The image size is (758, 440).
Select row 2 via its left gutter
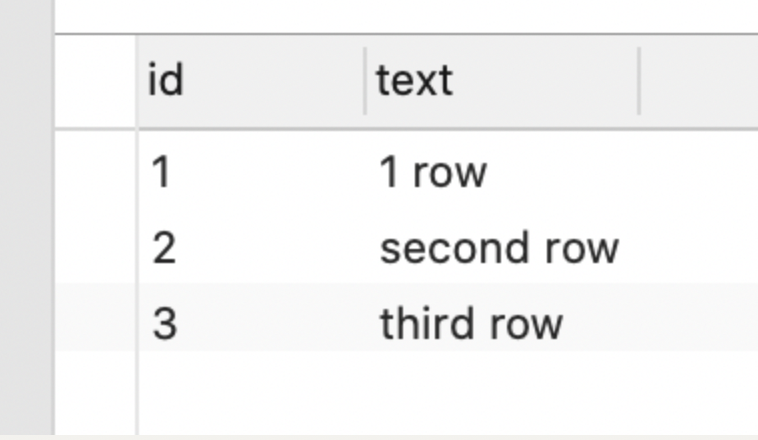(96, 248)
